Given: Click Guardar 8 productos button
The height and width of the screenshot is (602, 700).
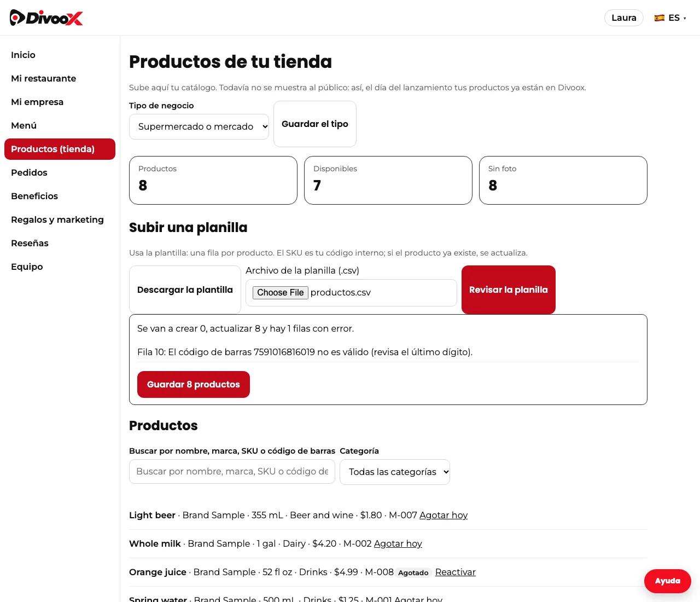Looking at the screenshot, I should click(194, 384).
